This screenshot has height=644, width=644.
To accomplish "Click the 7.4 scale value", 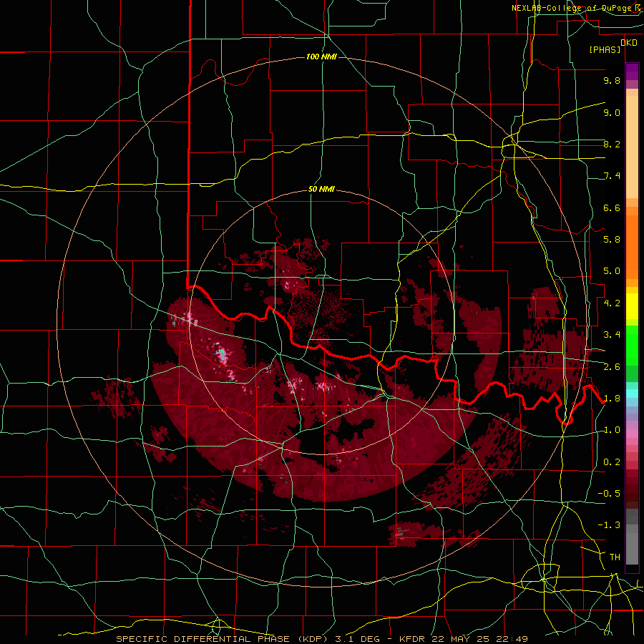I will 612,176.
